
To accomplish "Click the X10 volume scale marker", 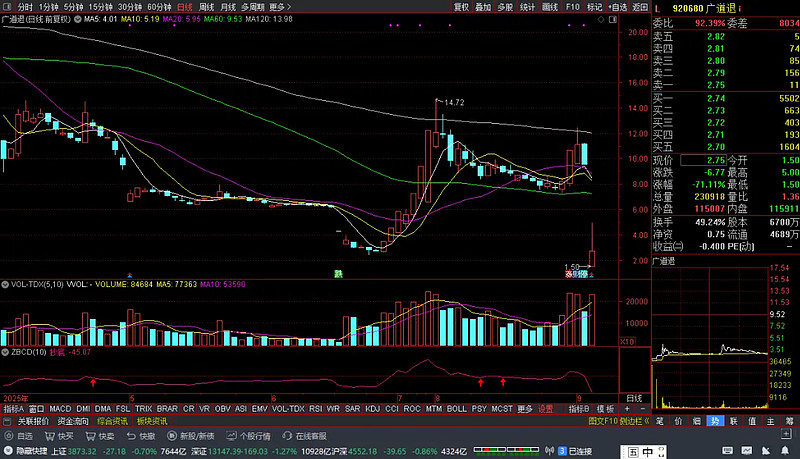I will pos(629,341).
